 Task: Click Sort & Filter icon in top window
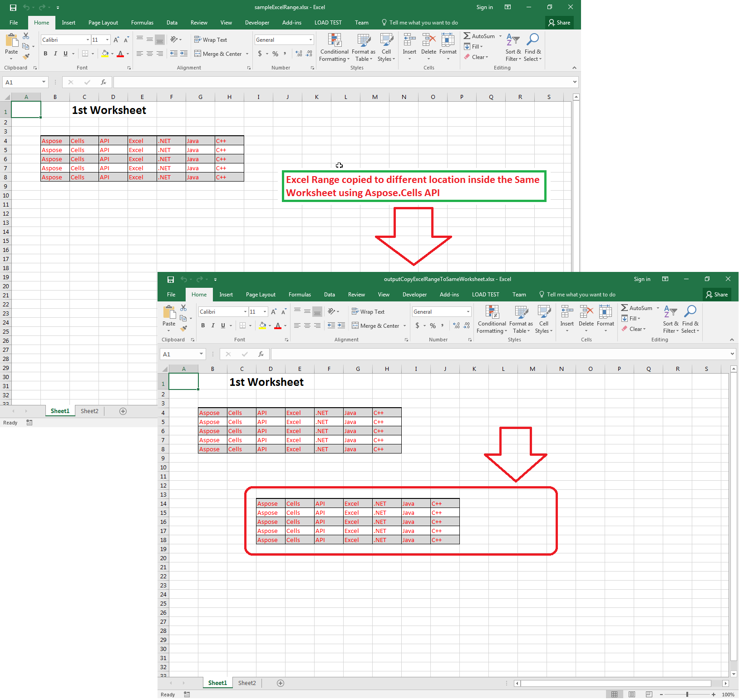pyautogui.click(x=513, y=40)
